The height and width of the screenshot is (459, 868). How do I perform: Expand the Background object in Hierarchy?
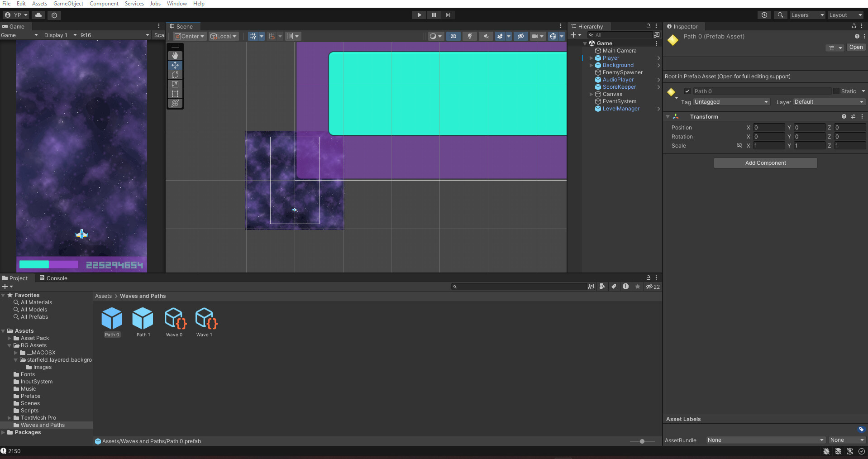tap(591, 65)
